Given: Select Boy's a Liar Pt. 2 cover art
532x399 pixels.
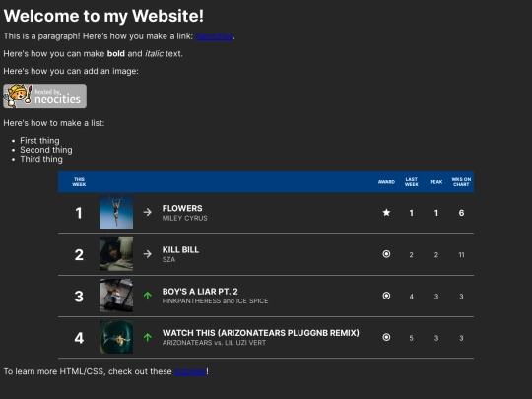Looking at the screenshot, I should click(116, 296).
